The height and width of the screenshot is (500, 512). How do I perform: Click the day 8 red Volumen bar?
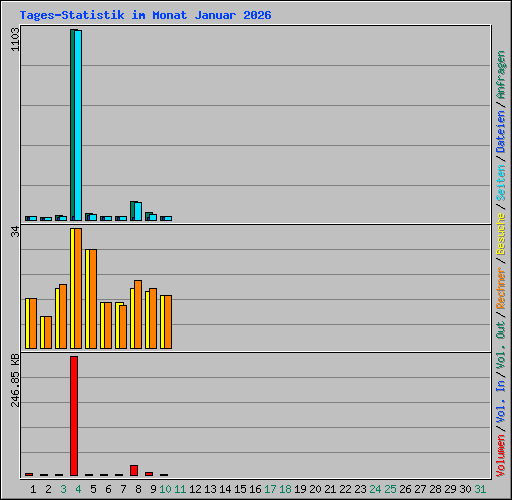click(x=134, y=470)
